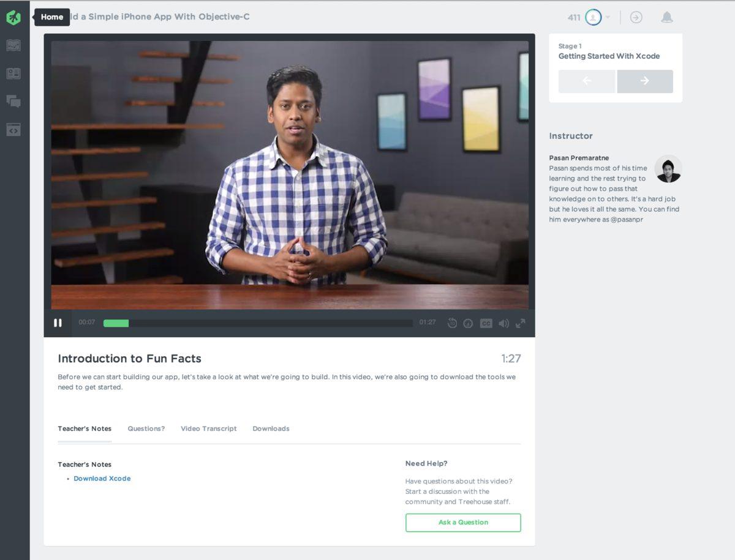Toggle closed captions on the video

(x=486, y=323)
